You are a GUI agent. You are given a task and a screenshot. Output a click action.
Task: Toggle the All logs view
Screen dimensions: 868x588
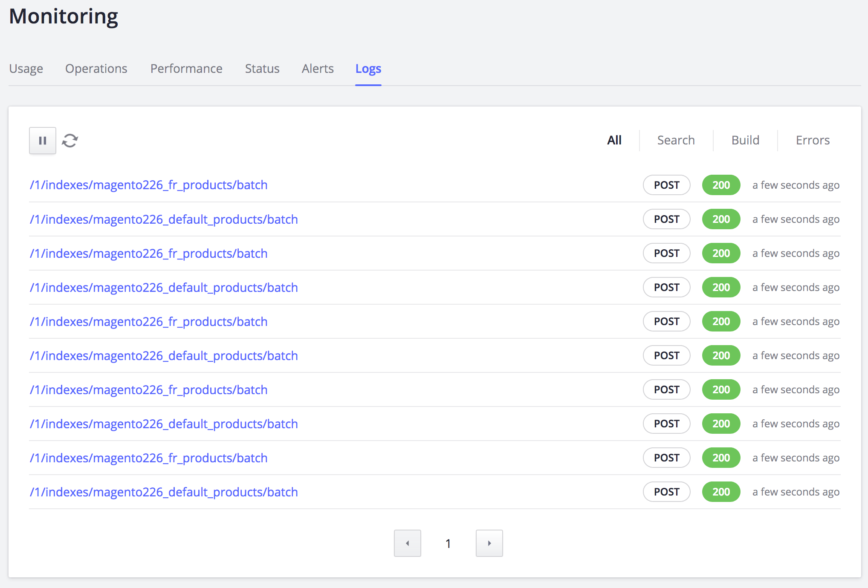(x=613, y=139)
